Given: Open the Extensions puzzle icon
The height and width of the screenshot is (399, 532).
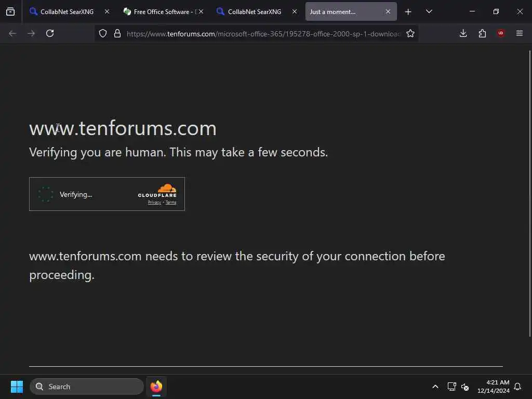Looking at the screenshot, I should point(482,33).
